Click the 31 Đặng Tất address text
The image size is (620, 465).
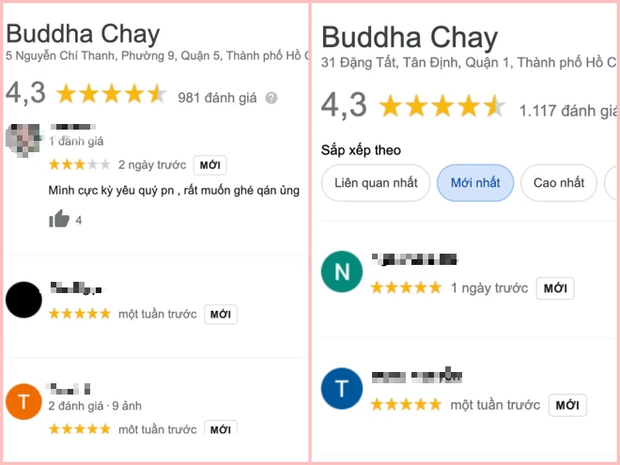coord(469,62)
